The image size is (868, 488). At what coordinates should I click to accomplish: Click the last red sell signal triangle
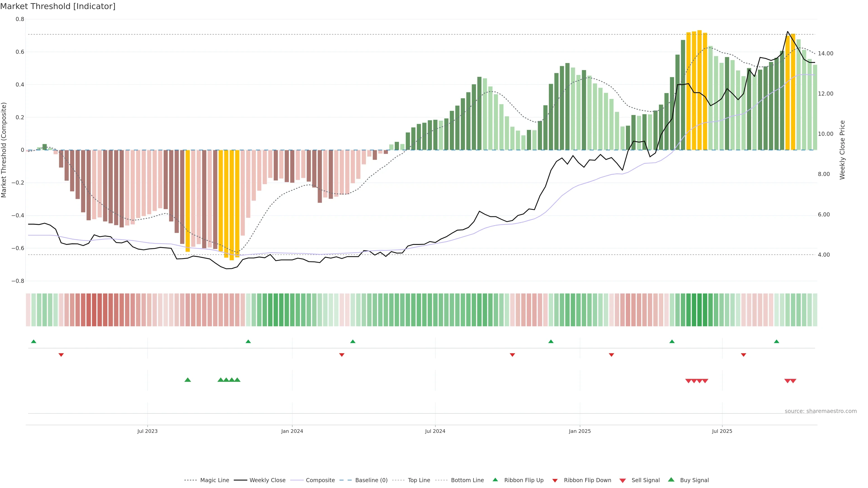coord(793,381)
